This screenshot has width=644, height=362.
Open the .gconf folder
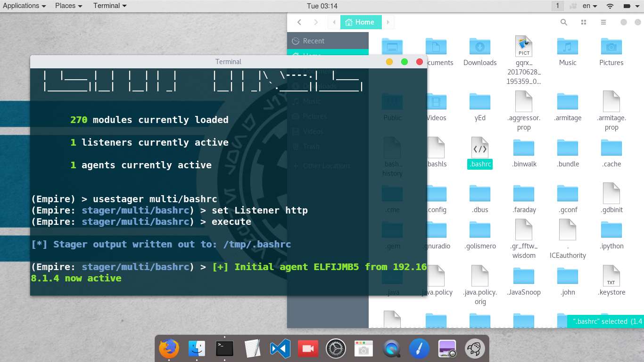coord(568,193)
